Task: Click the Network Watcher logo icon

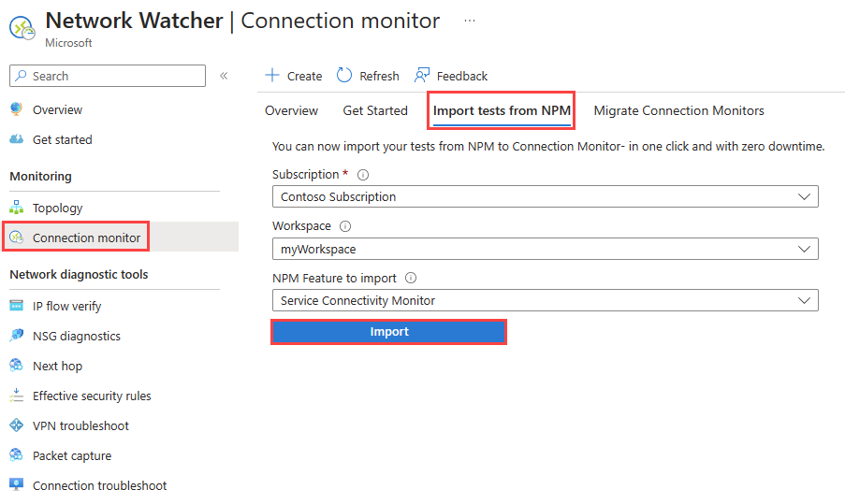Action: tap(22, 28)
